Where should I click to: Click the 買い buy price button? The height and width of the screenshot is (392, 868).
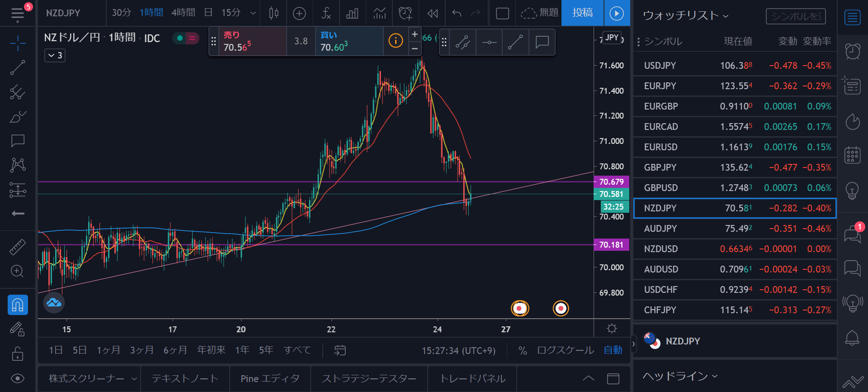tap(349, 41)
